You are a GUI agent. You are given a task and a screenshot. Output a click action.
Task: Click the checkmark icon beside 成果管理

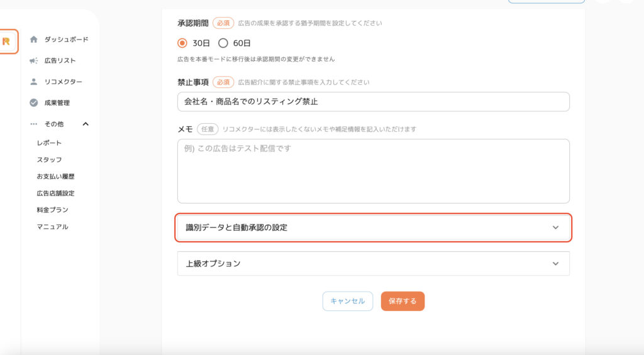point(34,102)
